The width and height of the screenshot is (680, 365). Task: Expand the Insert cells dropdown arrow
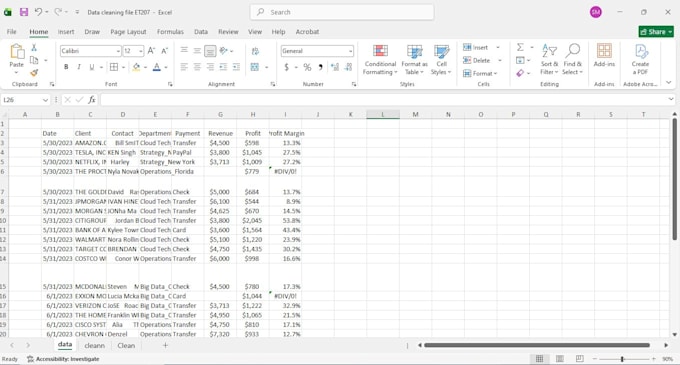(498, 47)
